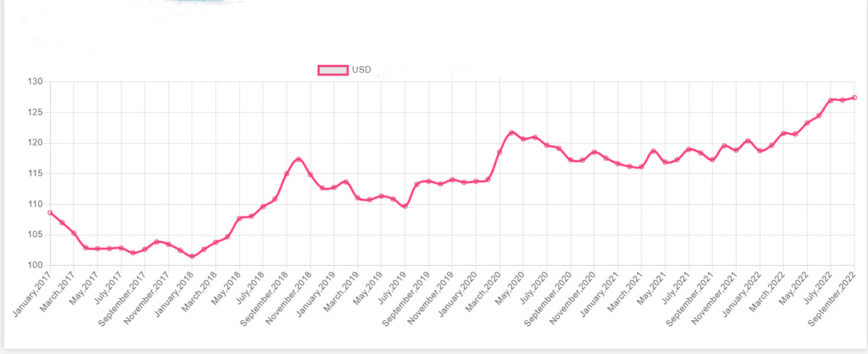
Task: Pick the January 2018 lowest data point
Action: [192, 256]
